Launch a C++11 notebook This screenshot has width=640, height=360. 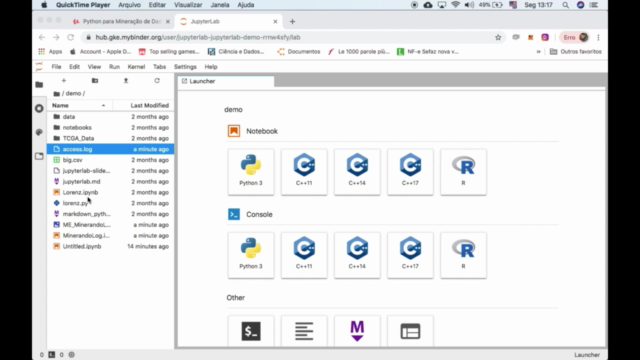click(x=304, y=172)
